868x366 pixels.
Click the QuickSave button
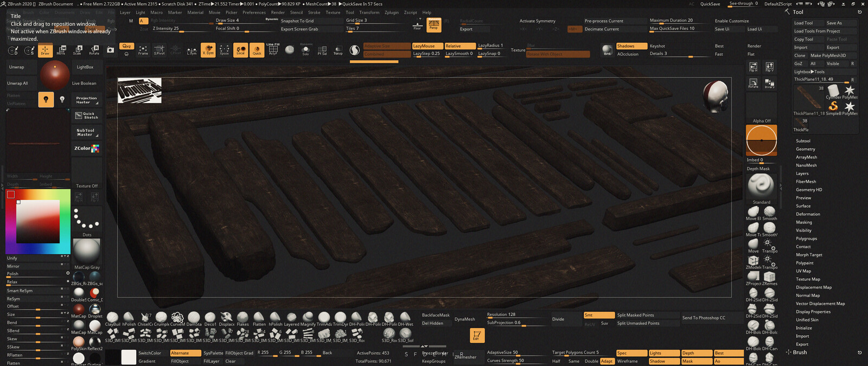point(710,4)
